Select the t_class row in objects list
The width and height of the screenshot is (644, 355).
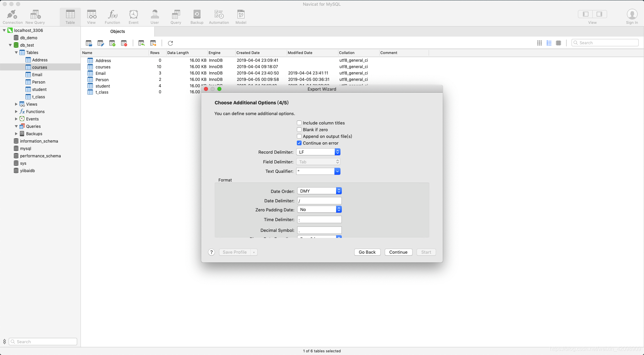(141, 92)
